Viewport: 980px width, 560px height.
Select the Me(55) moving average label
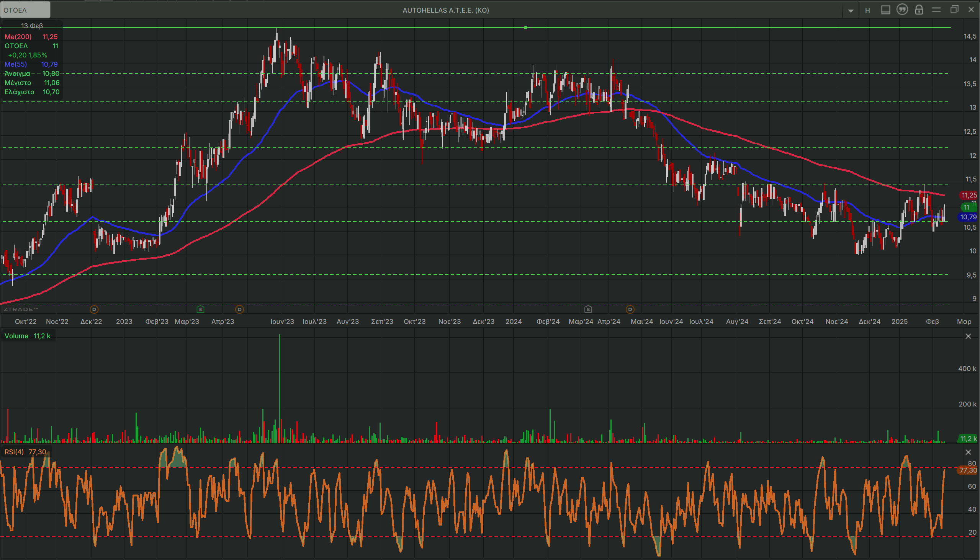pyautogui.click(x=16, y=64)
